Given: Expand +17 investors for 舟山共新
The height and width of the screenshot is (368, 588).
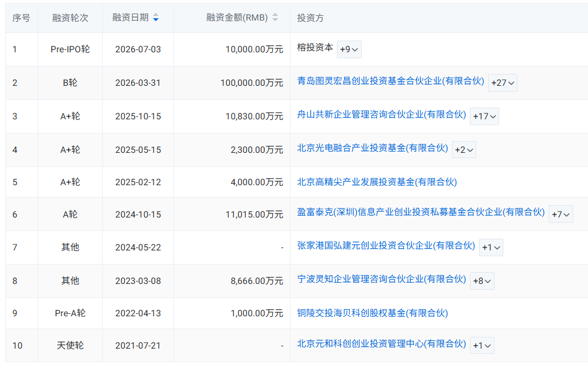Looking at the screenshot, I should [x=485, y=116].
